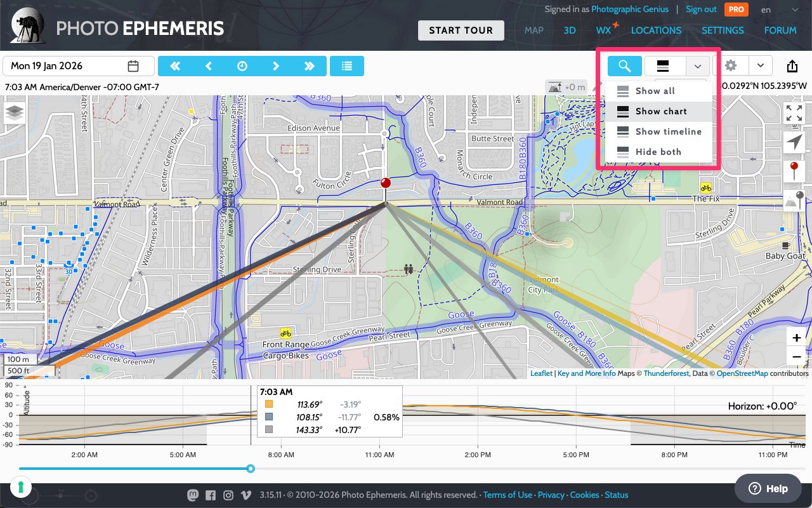Click the grey secondary pin mountain button

(x=794, y=200)
